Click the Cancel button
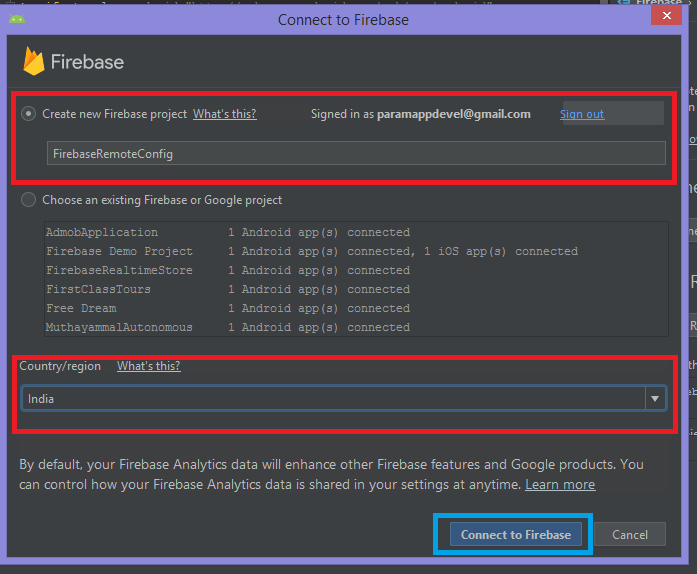 click(630, 534)
